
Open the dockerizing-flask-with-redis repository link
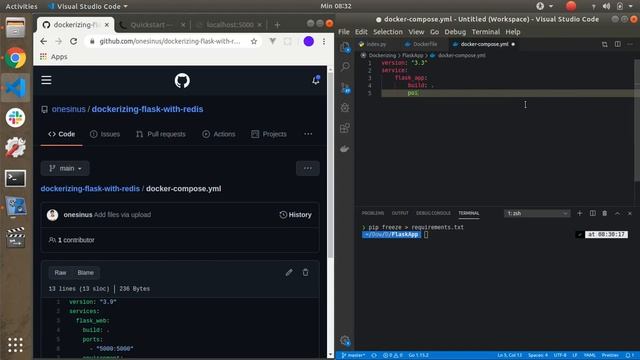147,109
